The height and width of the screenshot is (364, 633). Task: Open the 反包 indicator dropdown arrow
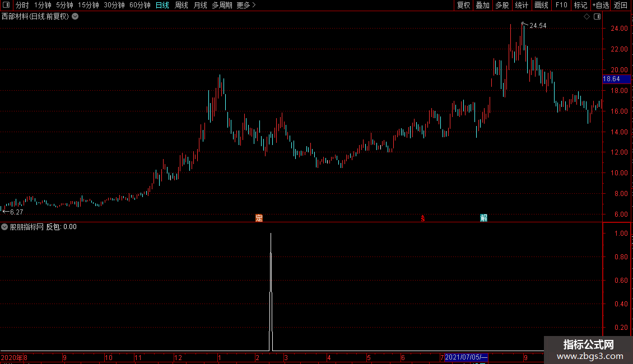[x=4, y=227]
